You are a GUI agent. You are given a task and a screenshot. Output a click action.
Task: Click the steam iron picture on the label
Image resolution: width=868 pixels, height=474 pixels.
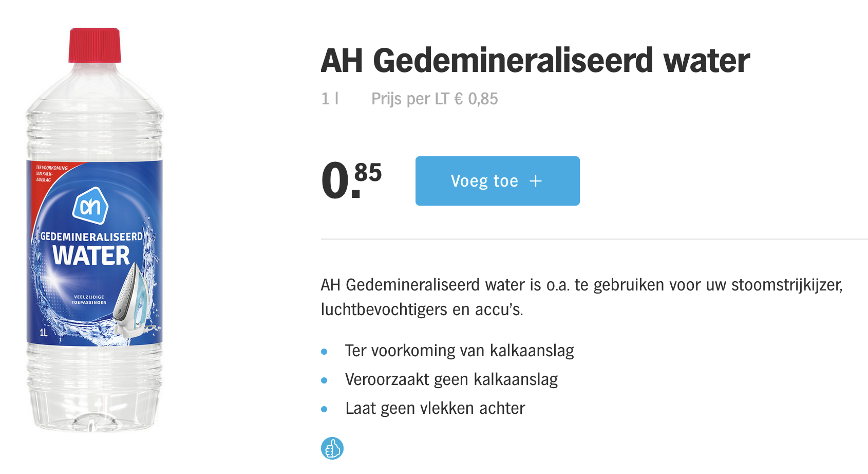coord(133,301)
